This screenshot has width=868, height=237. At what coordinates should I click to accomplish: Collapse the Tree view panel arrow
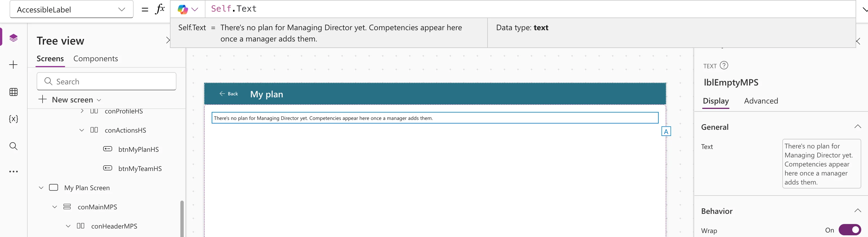(x=168, y=40)
